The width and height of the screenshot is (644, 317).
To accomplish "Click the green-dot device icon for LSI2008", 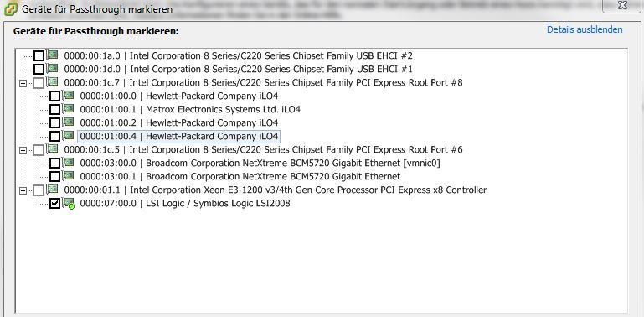I will [x=69, y=203].
